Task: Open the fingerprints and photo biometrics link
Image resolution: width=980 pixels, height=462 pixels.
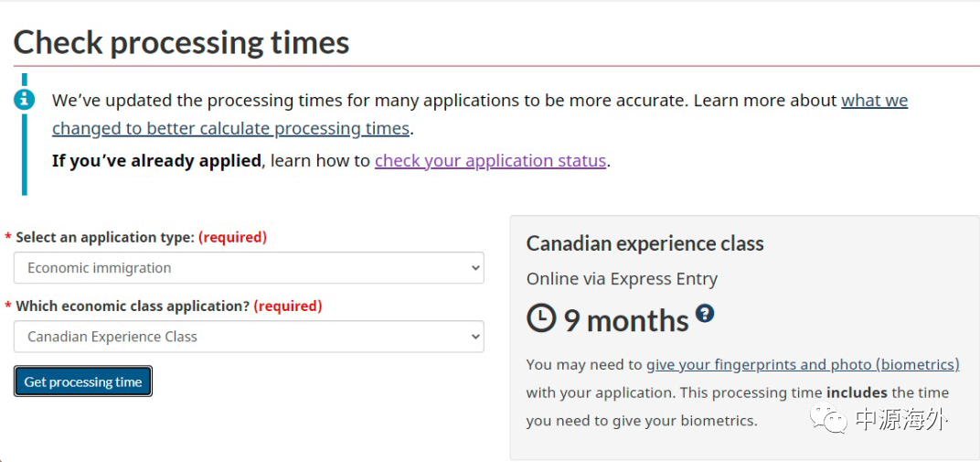Action: 803,364
